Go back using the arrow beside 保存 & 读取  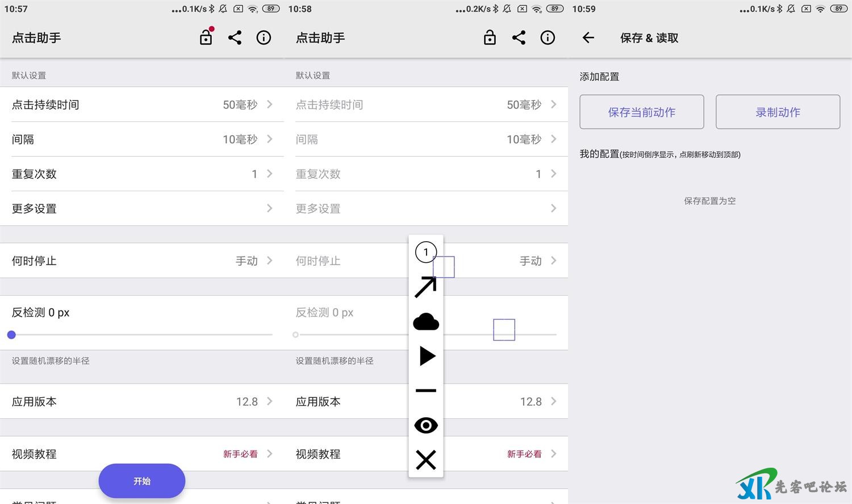pyautogui.click(x=588, y=38)
